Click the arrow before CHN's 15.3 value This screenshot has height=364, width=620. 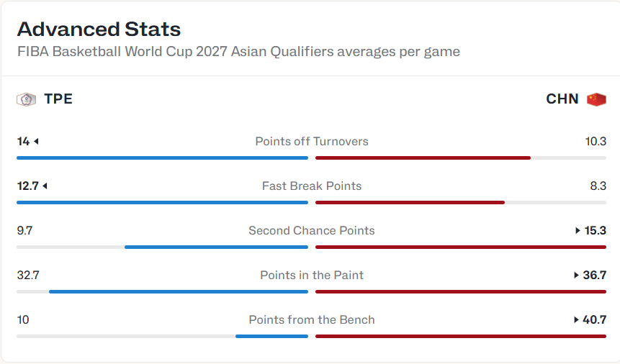[x=578, y=231]
